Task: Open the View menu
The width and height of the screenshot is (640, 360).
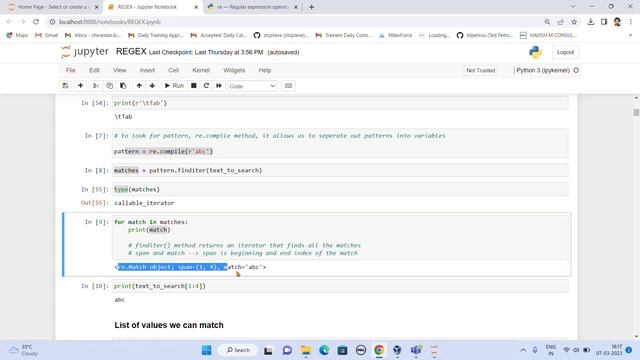Action: point(120,70)
